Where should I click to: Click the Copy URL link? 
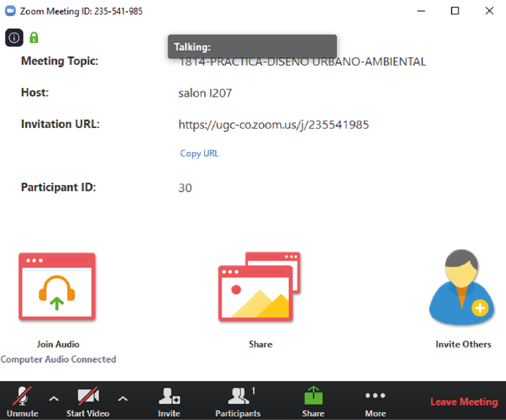pos(199,154)
